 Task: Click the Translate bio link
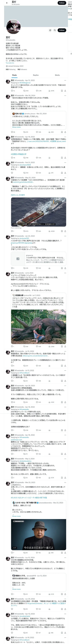[10, 63]
